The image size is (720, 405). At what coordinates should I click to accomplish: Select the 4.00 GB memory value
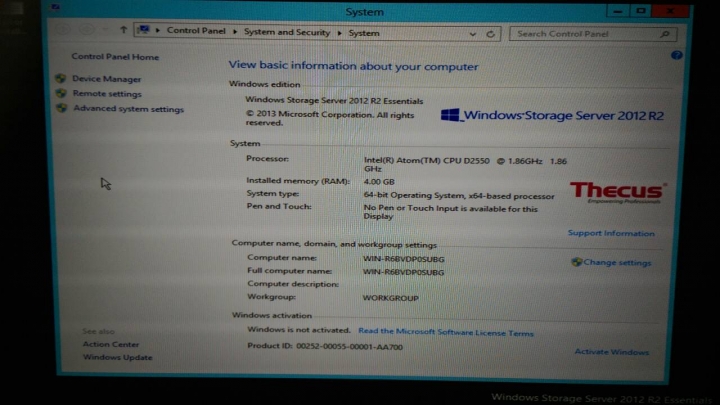click(x=379, y=182)
